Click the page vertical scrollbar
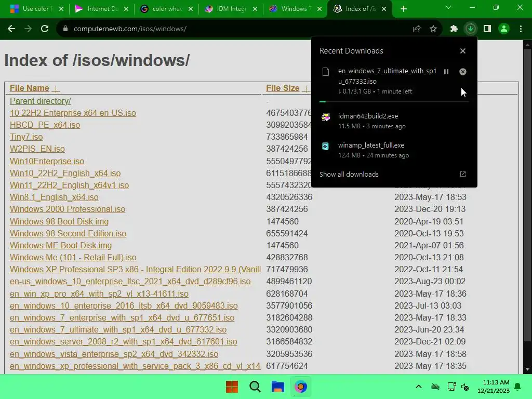532x399 pixels. [527, 195]
